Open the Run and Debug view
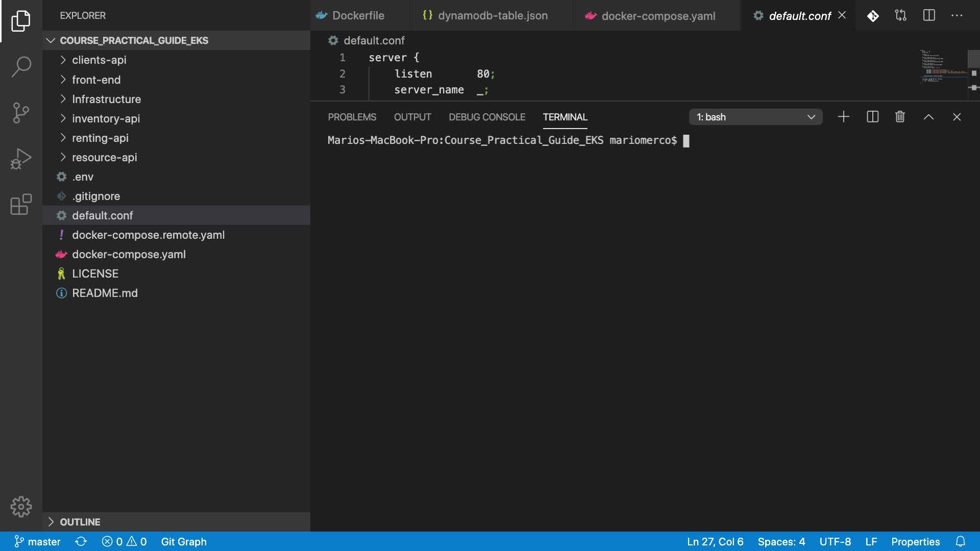 click(x=21, y=159)
